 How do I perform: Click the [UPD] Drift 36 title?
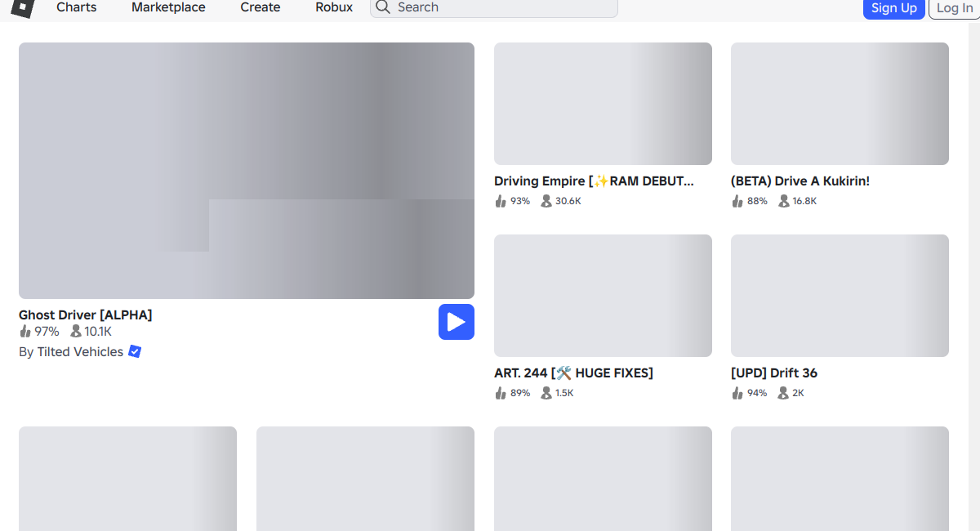[x=774, y=373]
